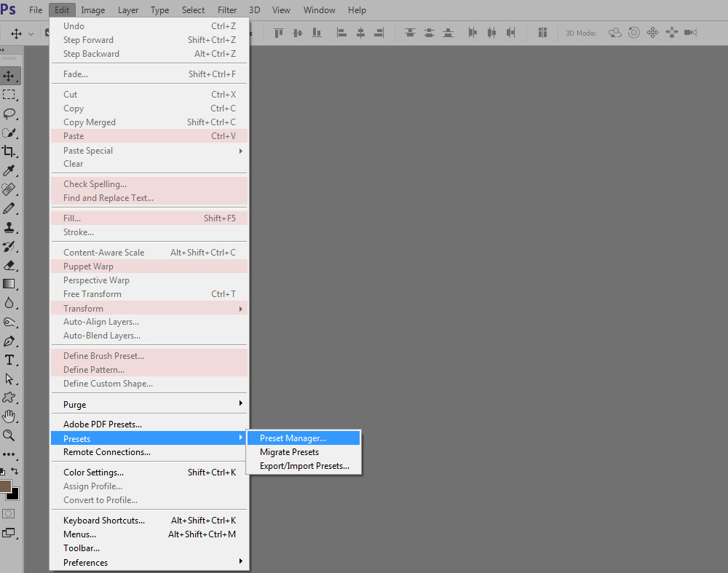Open the File menu
The image size is (728, 573).
[x=36, y=9]
